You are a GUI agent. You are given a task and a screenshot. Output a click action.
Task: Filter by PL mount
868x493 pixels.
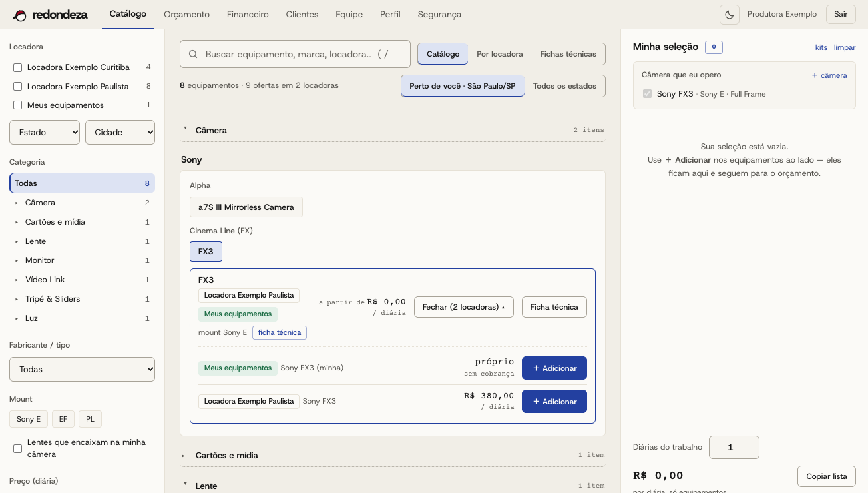point(90,419)
